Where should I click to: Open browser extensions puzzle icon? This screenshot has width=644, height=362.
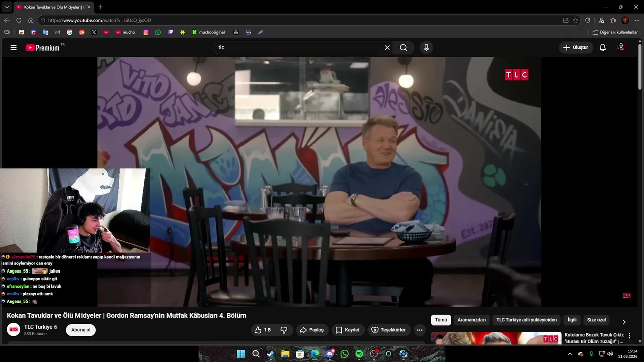(x=588, y=20)
